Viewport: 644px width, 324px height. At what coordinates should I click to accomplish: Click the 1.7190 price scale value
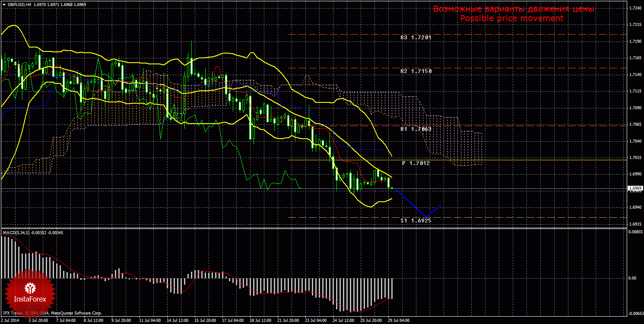(x=635, y=41)
